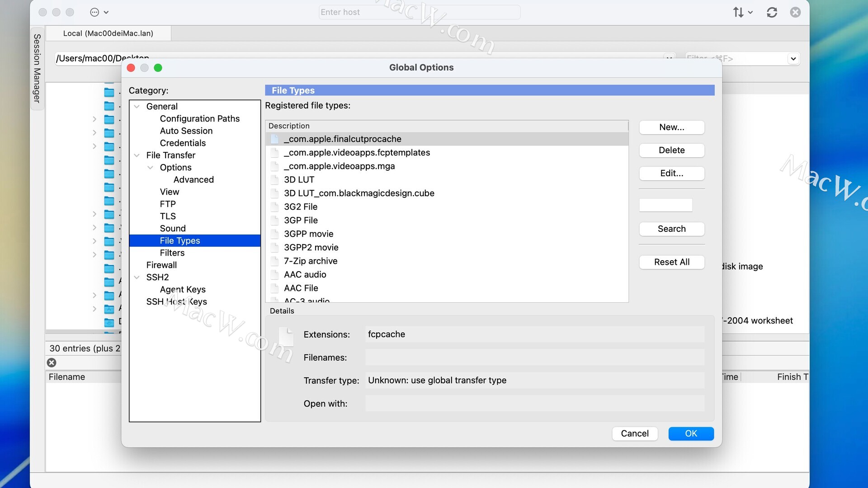Select the Filters category item

tap(172, 253)
